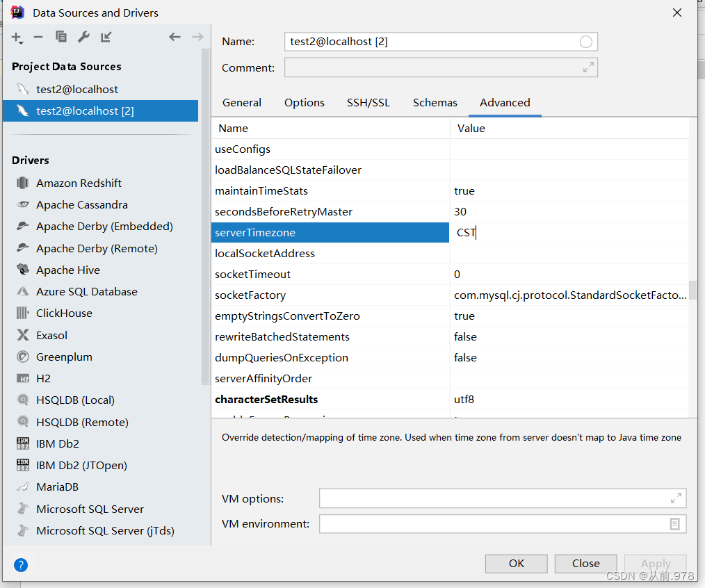Click the VM options input field
Viewport: 705px width, 588px height.
503,498
